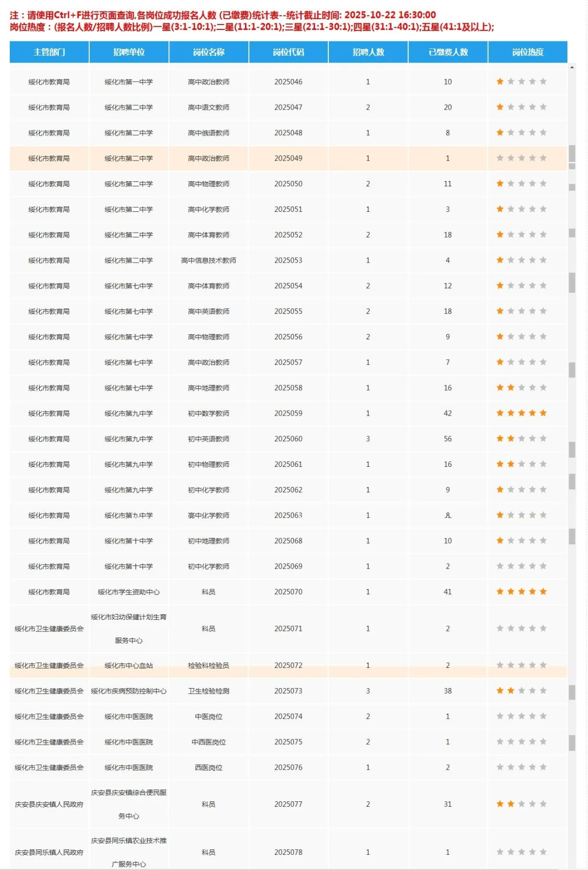The height and width of the screenshot is (870, 588).
Task: Click the 岗位热度 column header
Action: (x=528, y=52)
